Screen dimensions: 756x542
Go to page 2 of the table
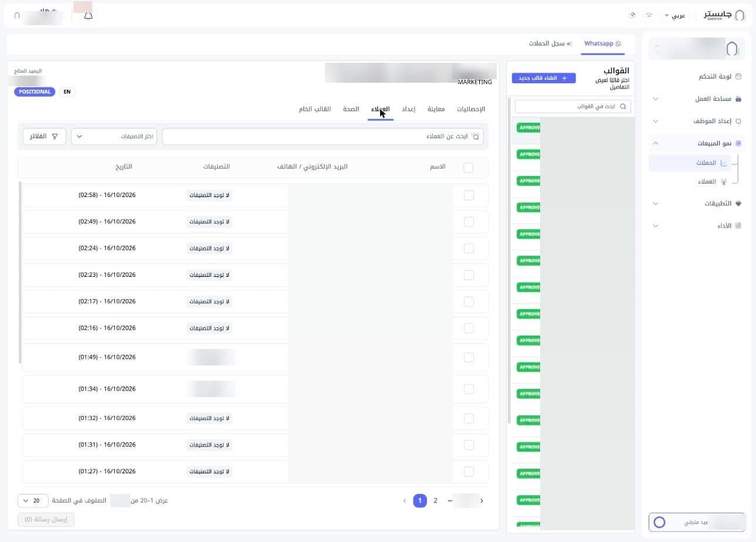click(x=435, y=501)
